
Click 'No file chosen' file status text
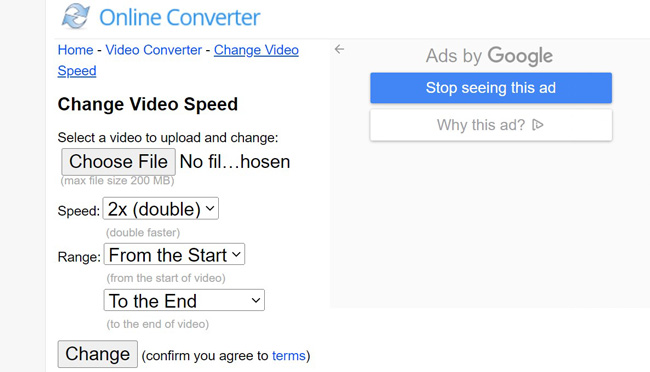(x=235, y=162)
